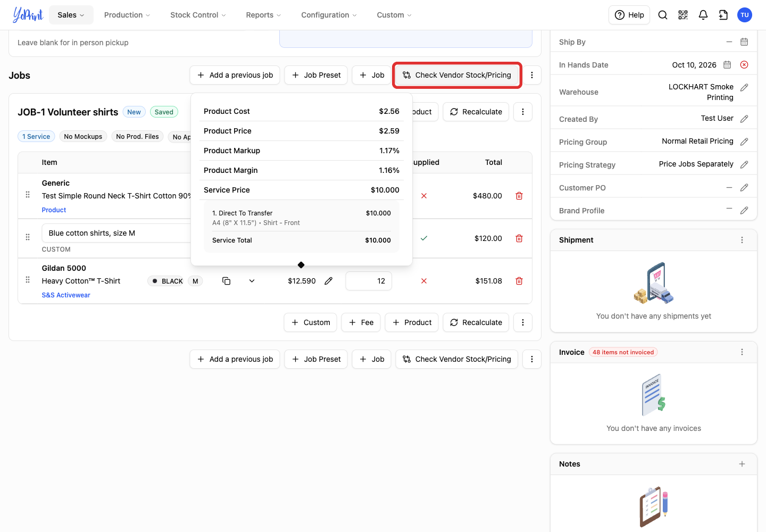Screen dimensions: 766x532
Task: Duplicate the Gildan 5000 line item
Action: click(x=226, y=281)
